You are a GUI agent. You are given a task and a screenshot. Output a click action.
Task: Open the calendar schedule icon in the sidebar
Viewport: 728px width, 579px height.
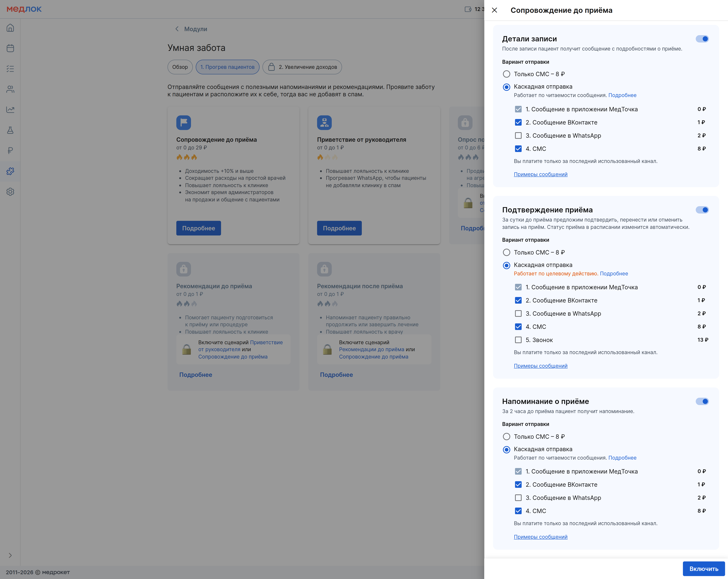click(10, 48)
